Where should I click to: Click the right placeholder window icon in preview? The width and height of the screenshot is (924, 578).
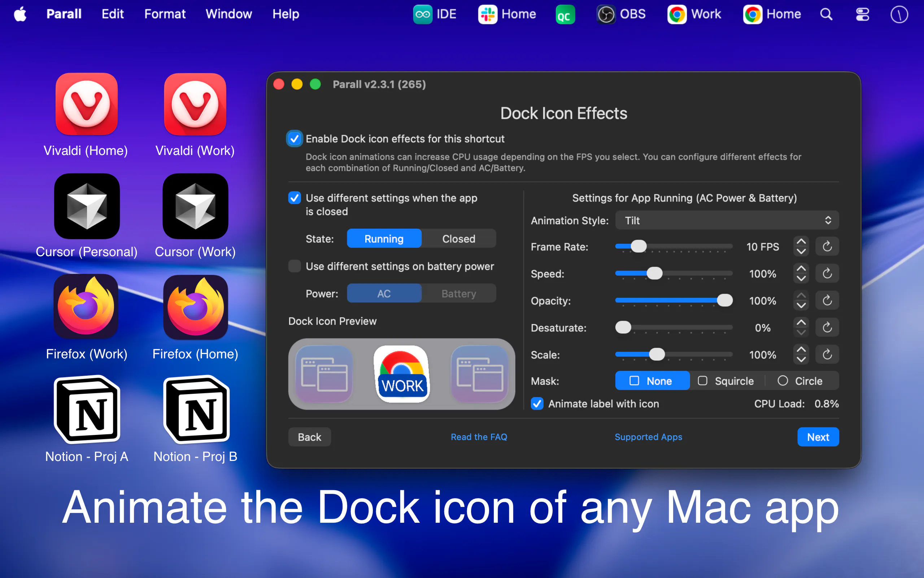[x=480, y=374]
